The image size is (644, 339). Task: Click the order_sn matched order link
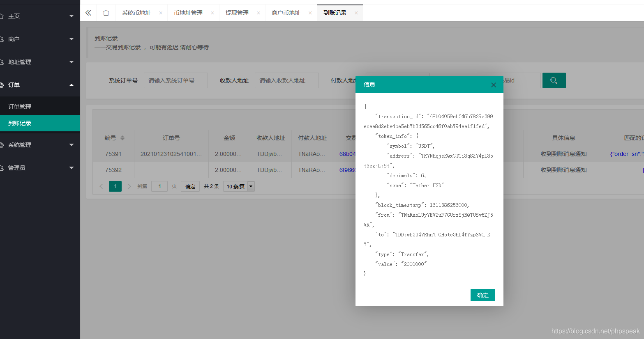pyautogui.click(x=627, y=154)
